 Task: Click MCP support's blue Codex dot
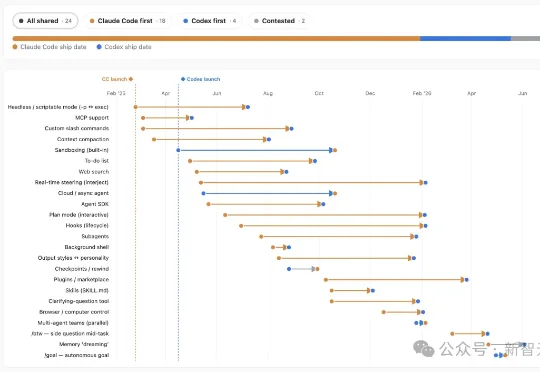tap(192, 118)
